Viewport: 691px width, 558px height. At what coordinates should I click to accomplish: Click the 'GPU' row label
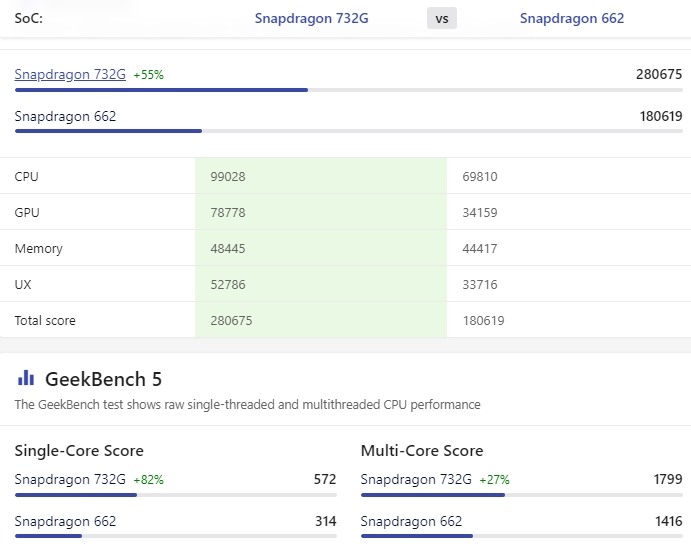coord(27,212)
